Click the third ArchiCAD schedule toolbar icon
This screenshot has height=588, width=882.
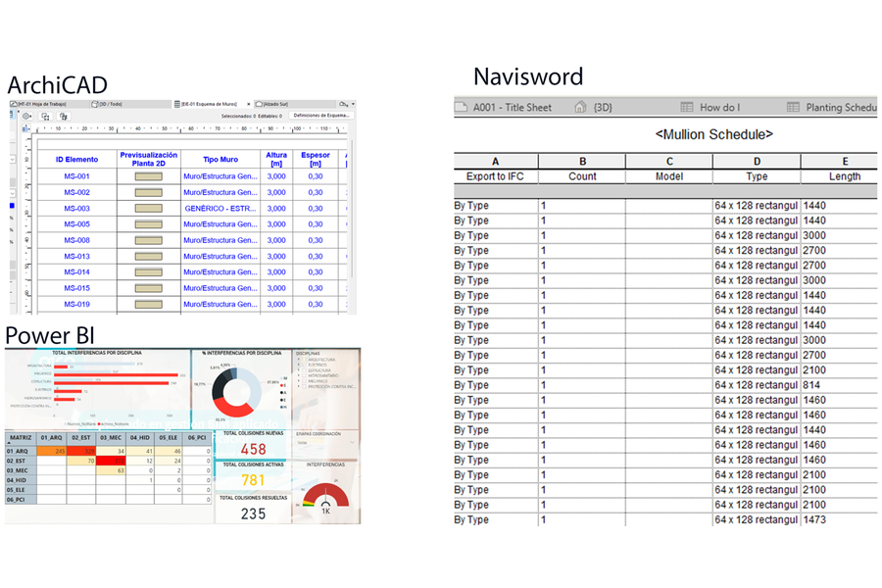(x=64, y=116)
